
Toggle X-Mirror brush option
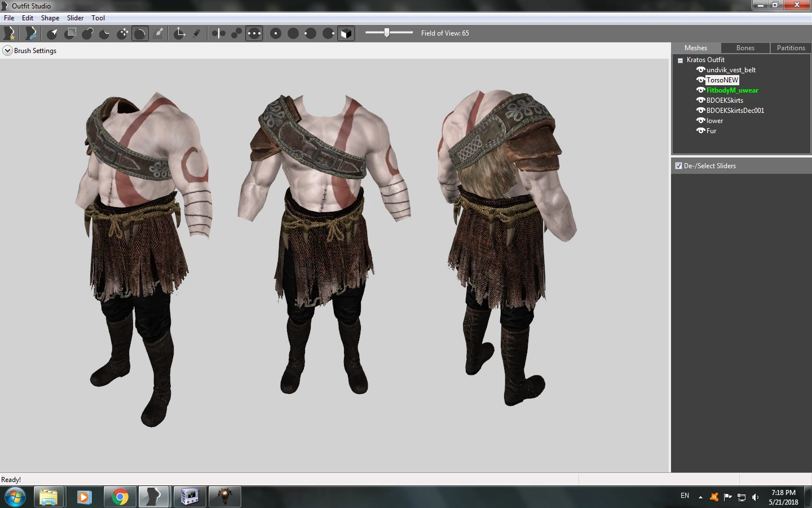pyautogui.click(x=219, y=33)
